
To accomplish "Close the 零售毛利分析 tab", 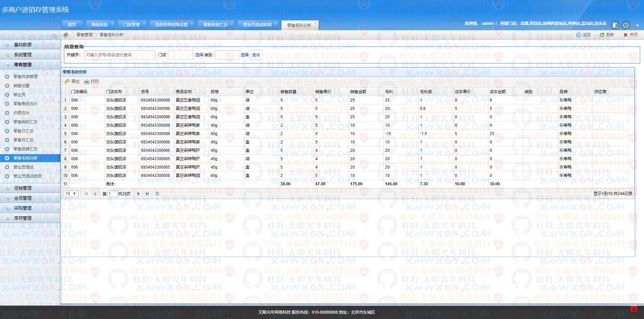I will (316, 23).
